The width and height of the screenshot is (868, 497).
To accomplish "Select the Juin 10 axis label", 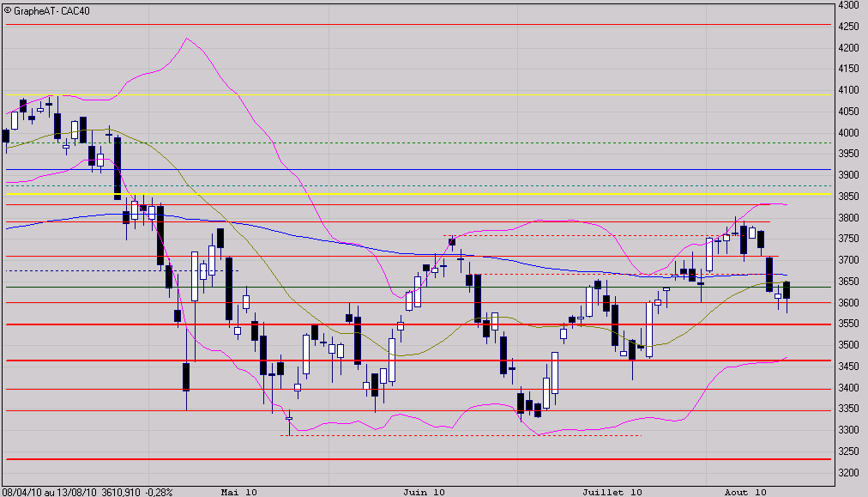I will tap(424, 492).
